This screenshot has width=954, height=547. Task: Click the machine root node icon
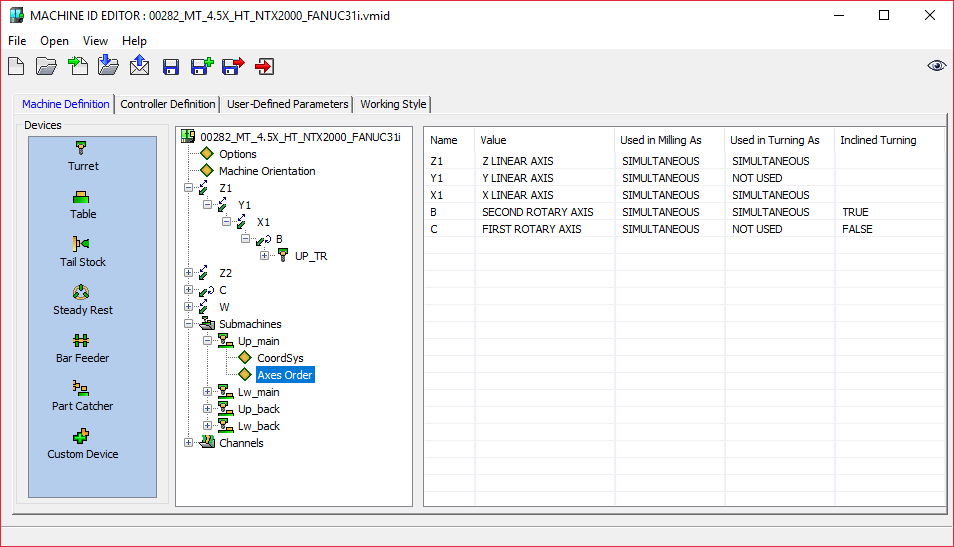[188, 137]
